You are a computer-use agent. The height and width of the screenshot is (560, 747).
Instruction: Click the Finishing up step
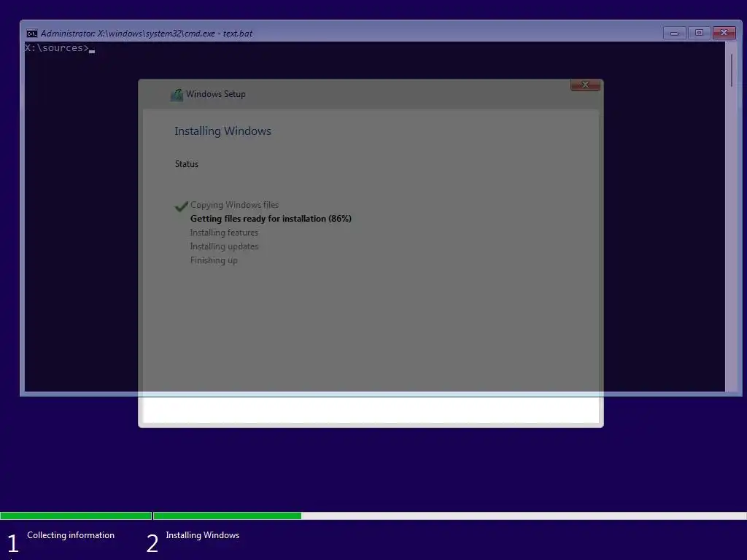click(x=214, y=260)
